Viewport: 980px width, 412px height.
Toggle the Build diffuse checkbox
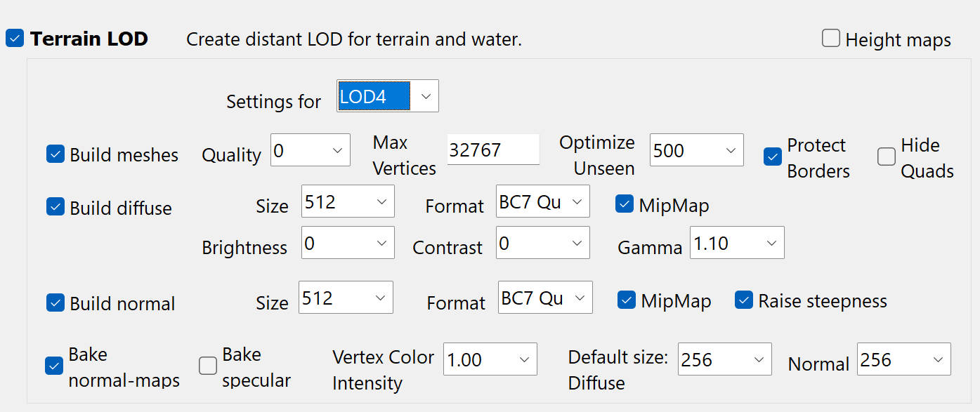[55, 207]
